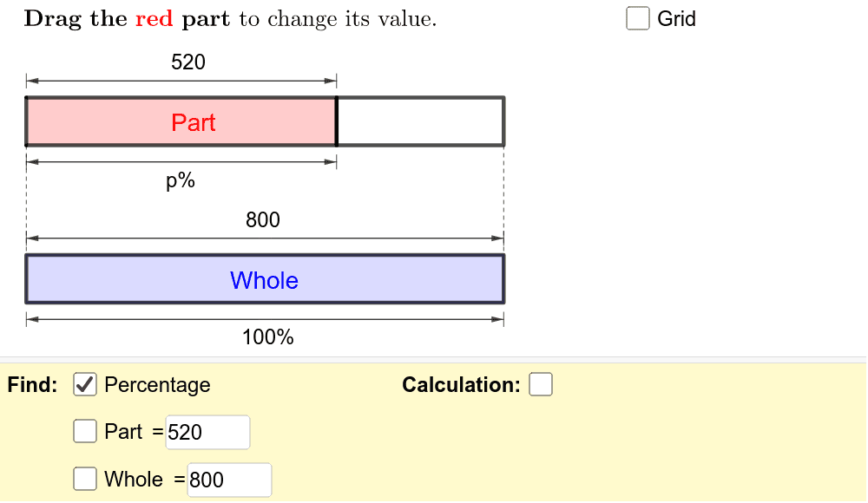Select the blue Whole bar
The image size is (868, 503).
point(265,279)
